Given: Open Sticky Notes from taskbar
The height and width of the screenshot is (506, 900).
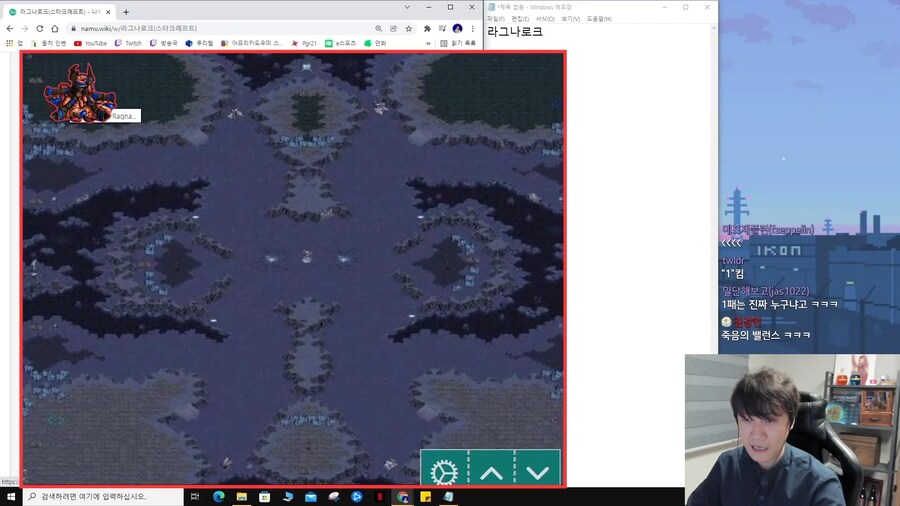Looking at the screenshot, I should [425, 496].
